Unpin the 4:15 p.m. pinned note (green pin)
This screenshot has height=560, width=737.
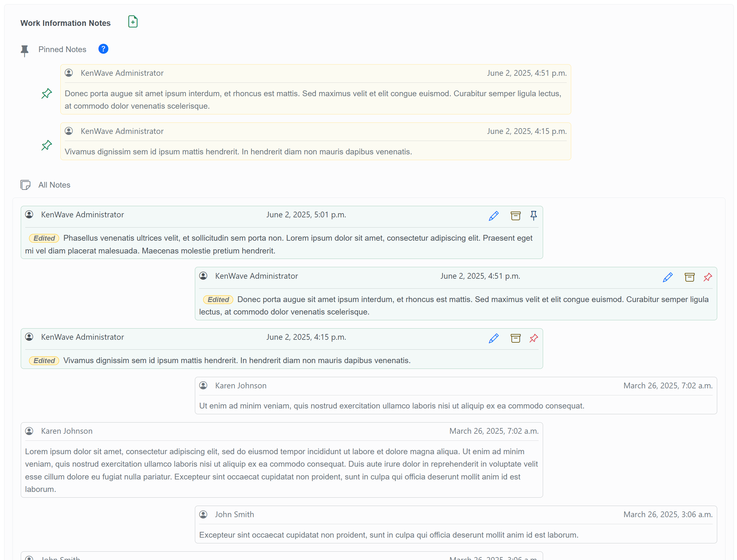click(47, 145)
